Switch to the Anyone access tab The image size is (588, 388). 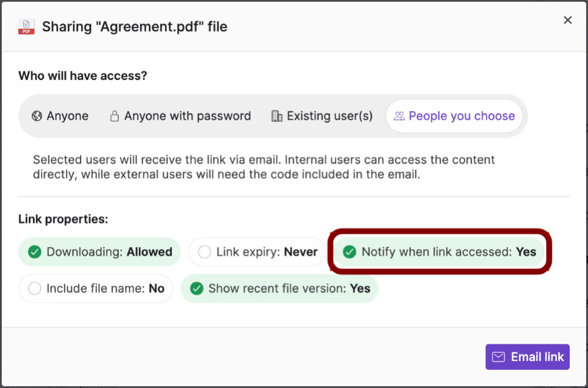pyautogui.click(x=59, y=116)
